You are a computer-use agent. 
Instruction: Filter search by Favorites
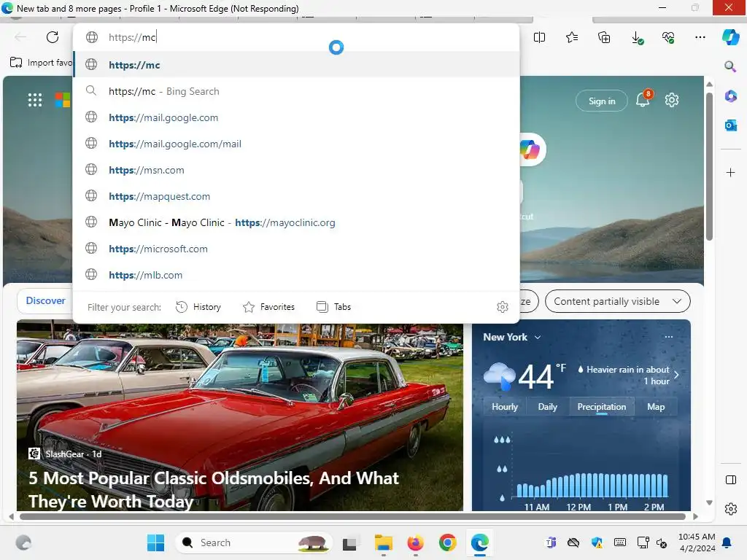tap(268, 307)
